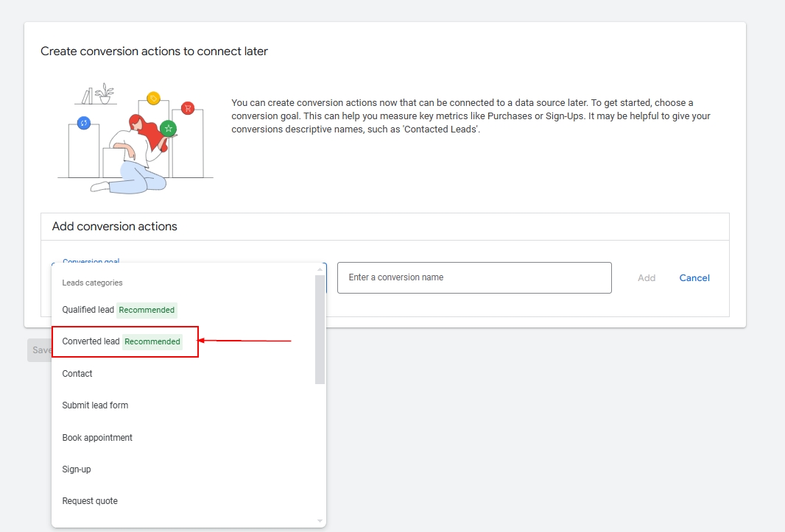The image size is (785, 532).
Task: Click the blue sync icon in the illustration
Action: coord(84,123)
